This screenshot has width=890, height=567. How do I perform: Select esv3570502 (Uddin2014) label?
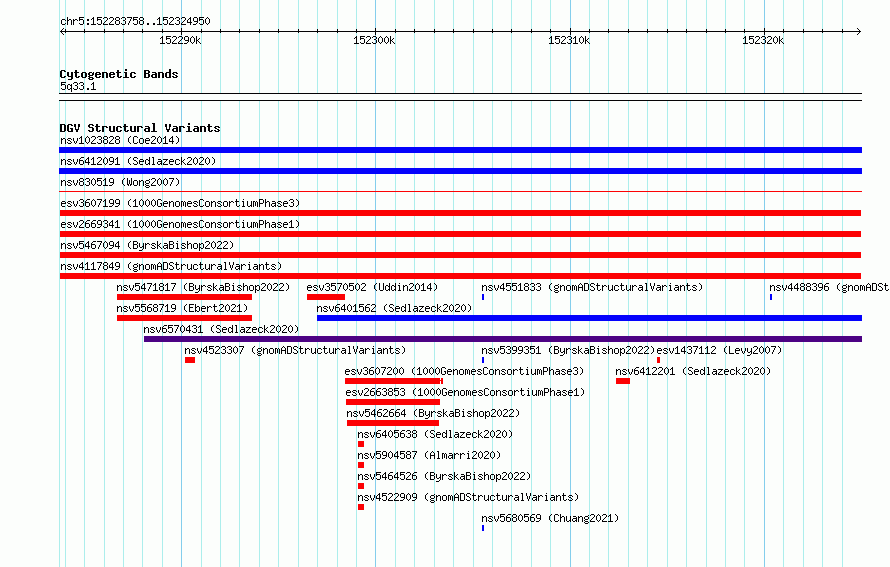pos(372,287)
